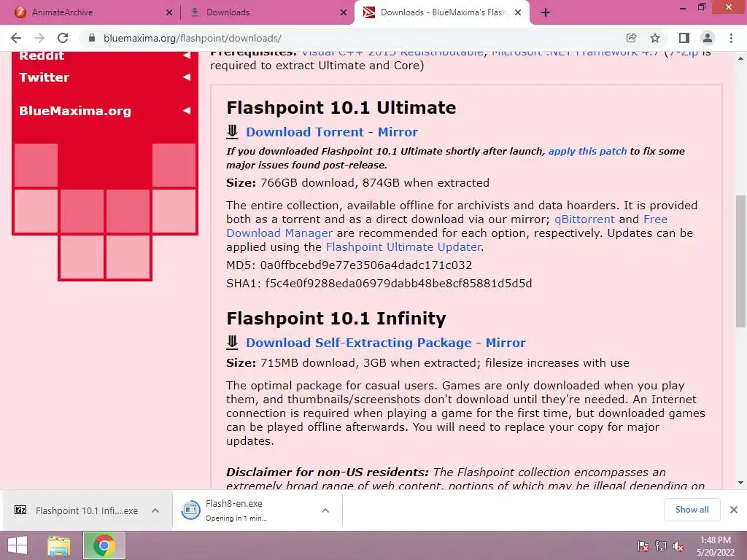
Task: Open the Chrome profile avatar icon
Action: pyautogui.click(x=708, y=38)
